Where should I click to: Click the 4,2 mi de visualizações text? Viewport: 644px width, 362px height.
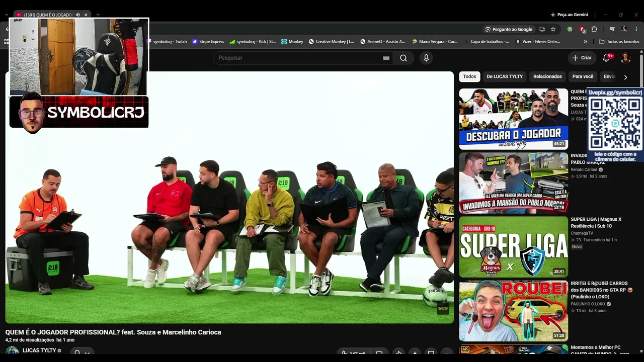point(30,340)
